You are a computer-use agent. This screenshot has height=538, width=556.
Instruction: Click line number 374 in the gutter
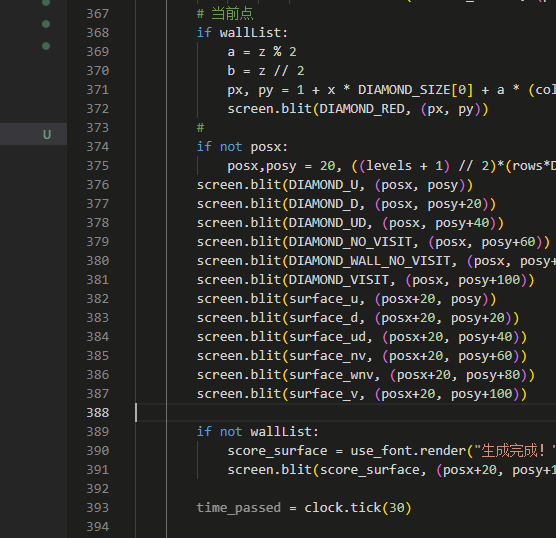coord(98,146)
